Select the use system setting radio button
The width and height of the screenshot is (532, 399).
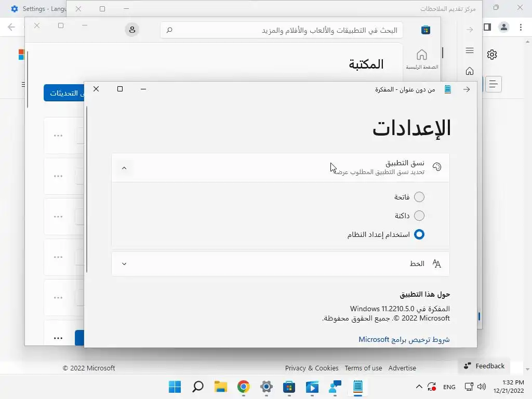[x=419, y=234]
